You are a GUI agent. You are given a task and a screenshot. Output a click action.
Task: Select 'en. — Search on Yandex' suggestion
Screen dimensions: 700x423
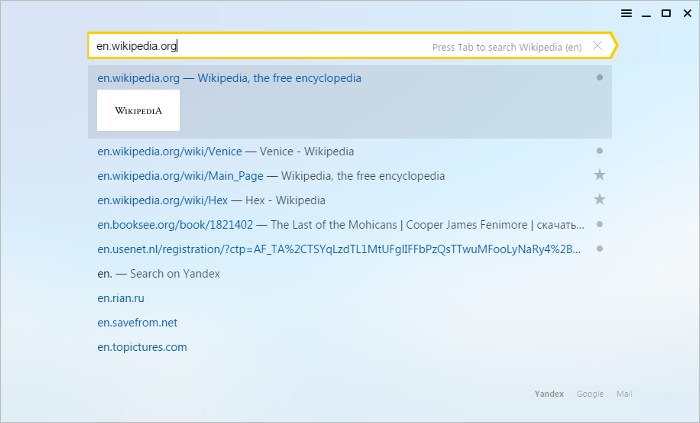tap(158, 274)
